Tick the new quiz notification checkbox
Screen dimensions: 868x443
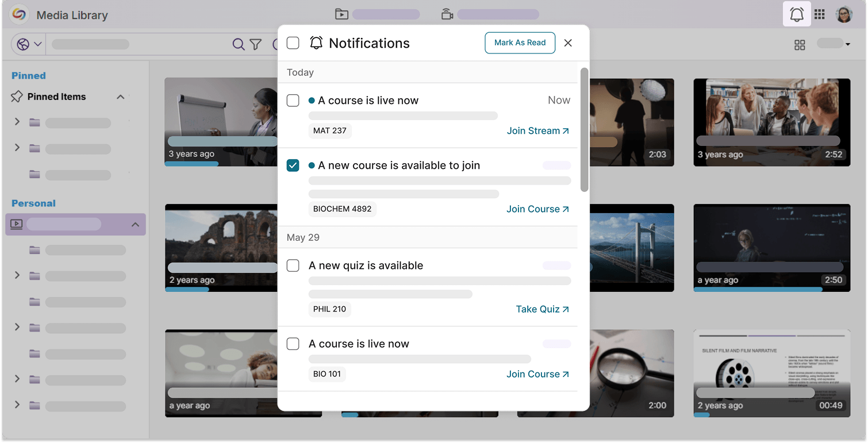(293, 265)
